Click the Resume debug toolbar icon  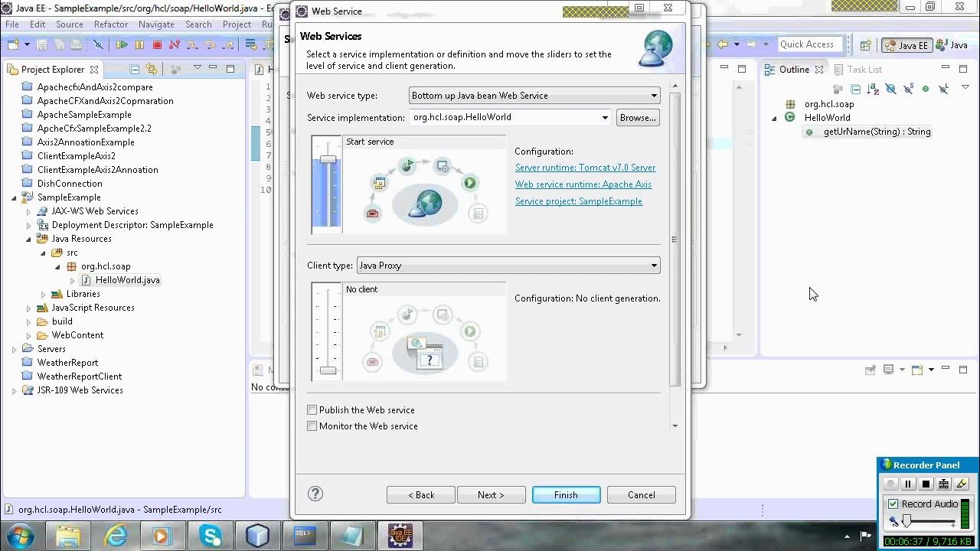click(122, 45)
